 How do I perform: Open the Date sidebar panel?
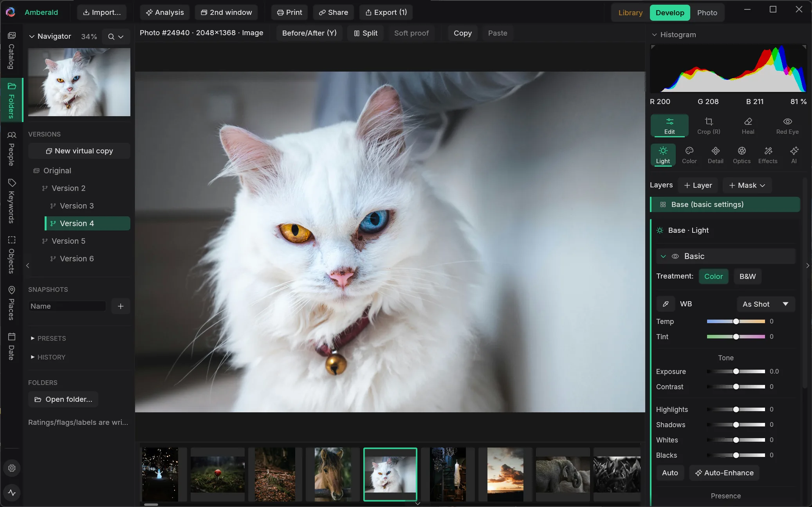click(x=11, y=346)
